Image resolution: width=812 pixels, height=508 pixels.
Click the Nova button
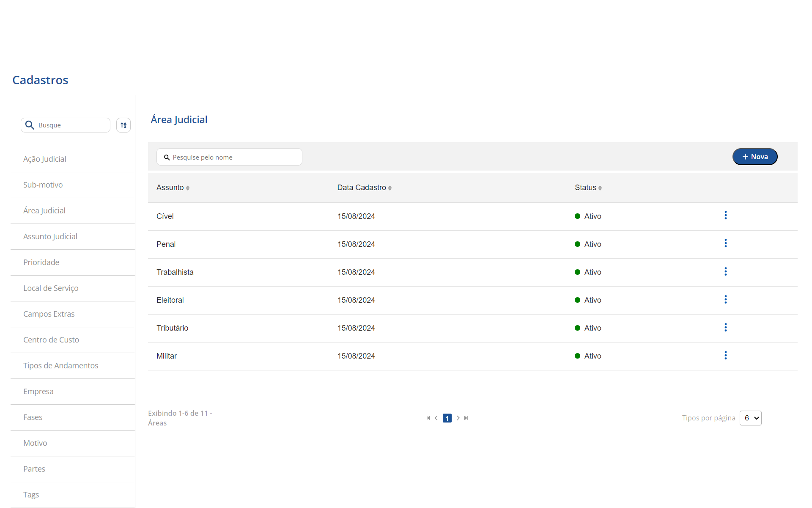tap(754, 157)
